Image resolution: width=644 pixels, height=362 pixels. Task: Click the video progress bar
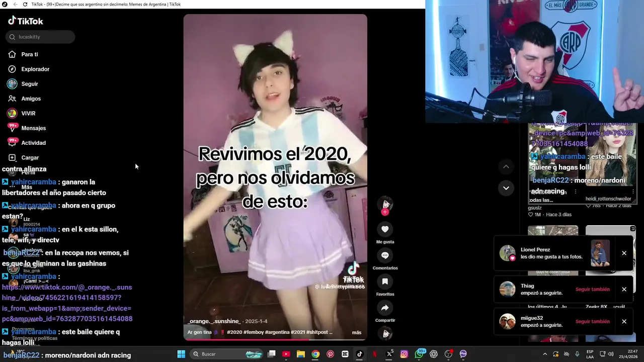click(275, 339)
